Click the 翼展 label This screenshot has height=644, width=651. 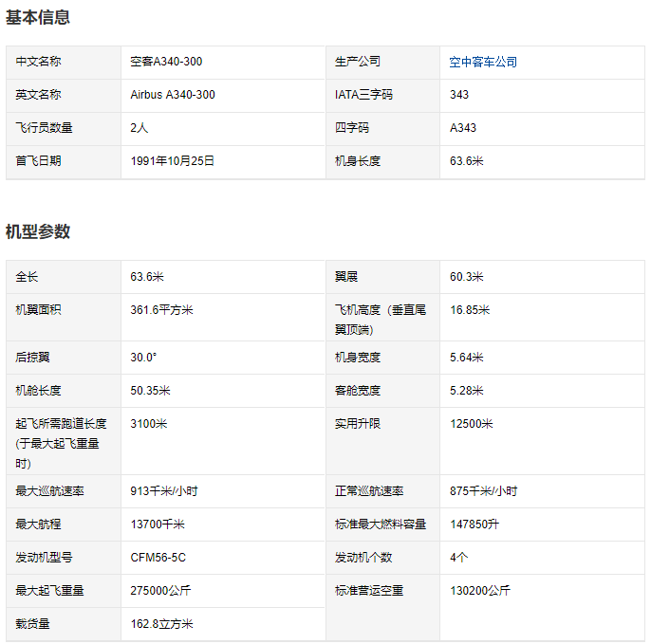346,277
